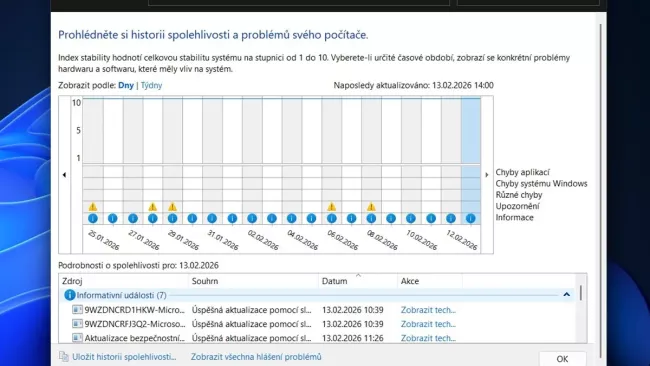Select the information icon for 08.02.2026

click(x=371, y=218)
